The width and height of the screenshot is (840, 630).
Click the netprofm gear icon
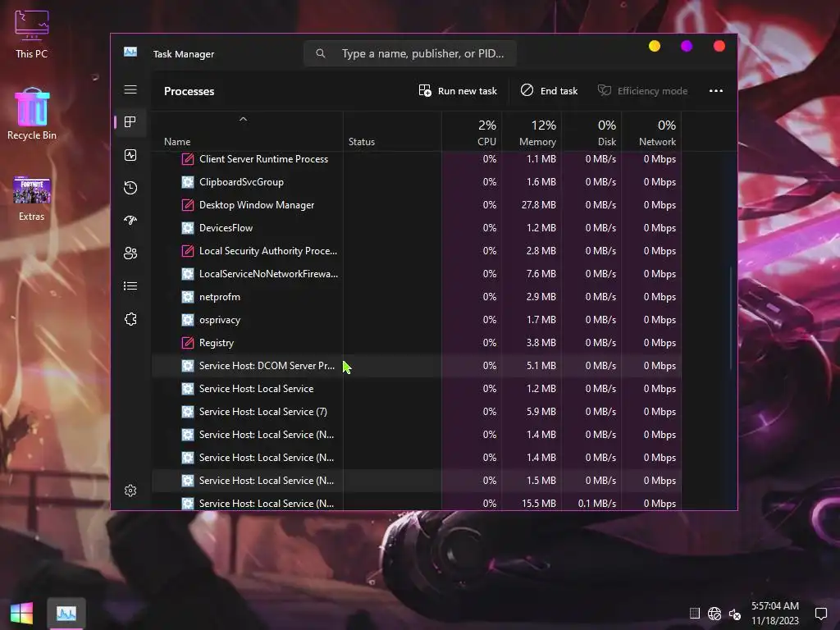coord(188,297)
